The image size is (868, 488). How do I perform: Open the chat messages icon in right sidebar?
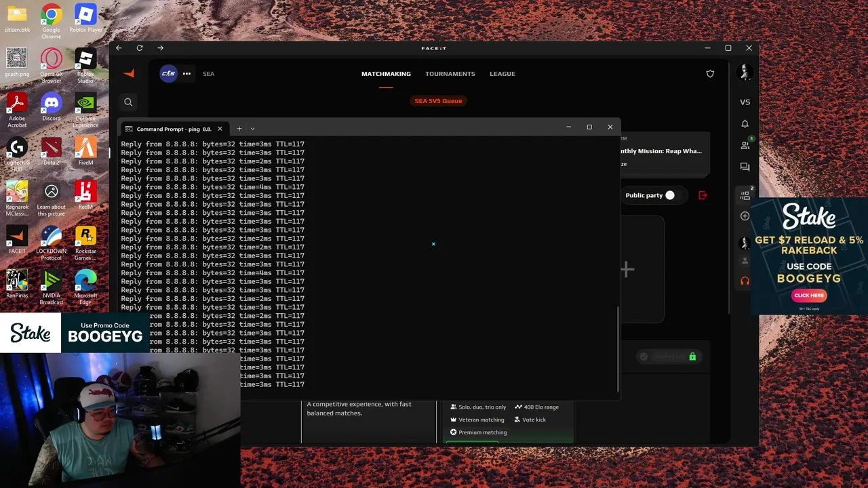pos(745,167)
